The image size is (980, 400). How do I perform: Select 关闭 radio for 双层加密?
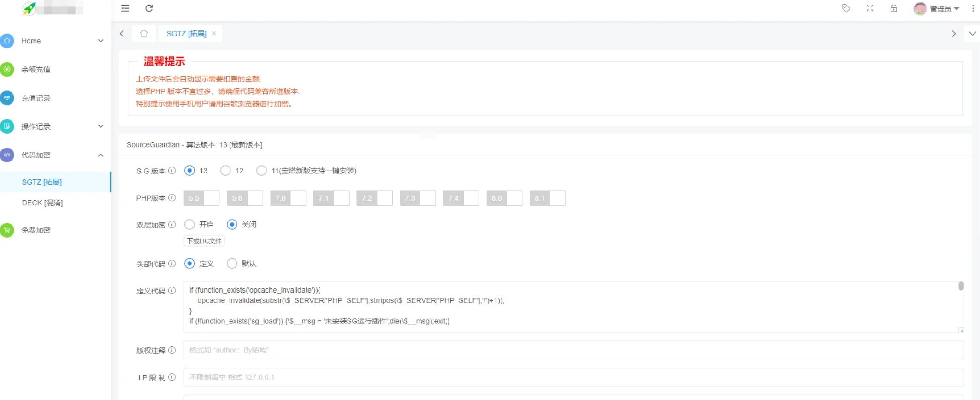pyautogui.click(x=232, y=225)
